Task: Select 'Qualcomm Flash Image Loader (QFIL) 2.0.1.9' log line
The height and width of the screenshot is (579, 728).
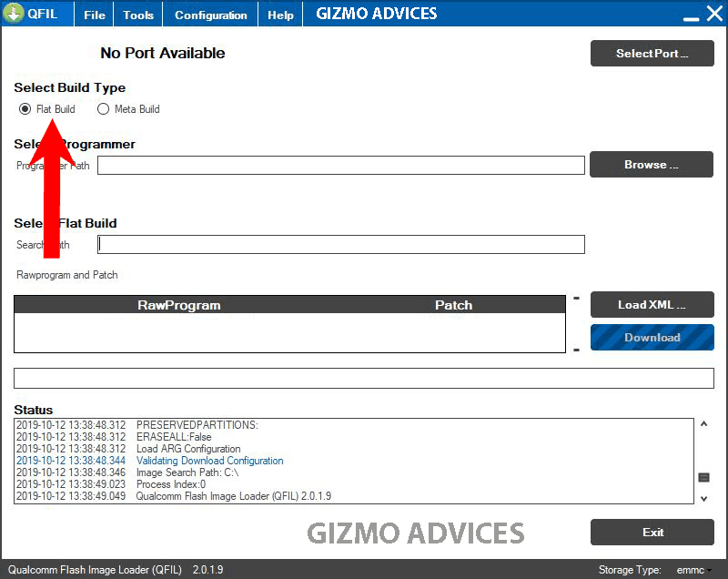Action: (234, 496)
